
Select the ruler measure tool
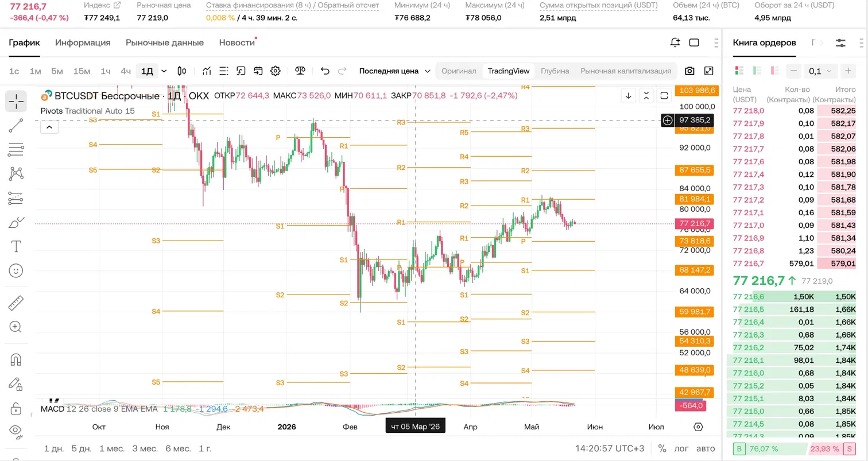point(16,303)
